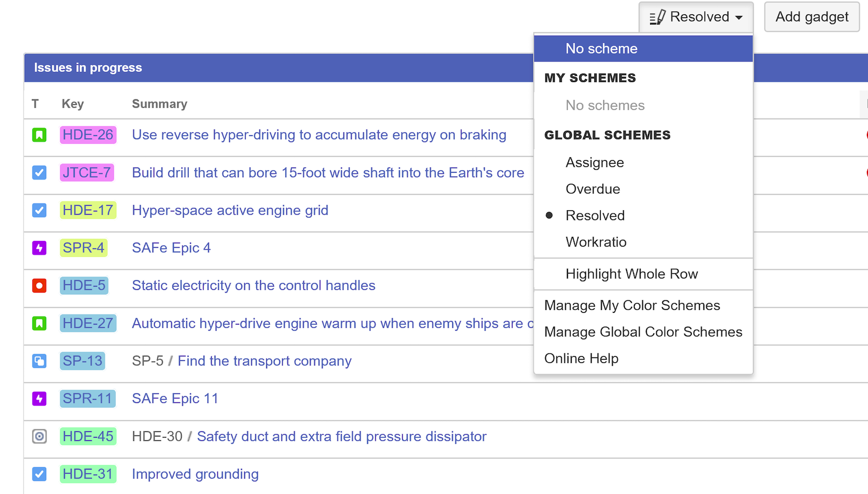Screen dimensions: 868x494
Task: Click the story icon for HDE-26
Action: tap(39, 135)
